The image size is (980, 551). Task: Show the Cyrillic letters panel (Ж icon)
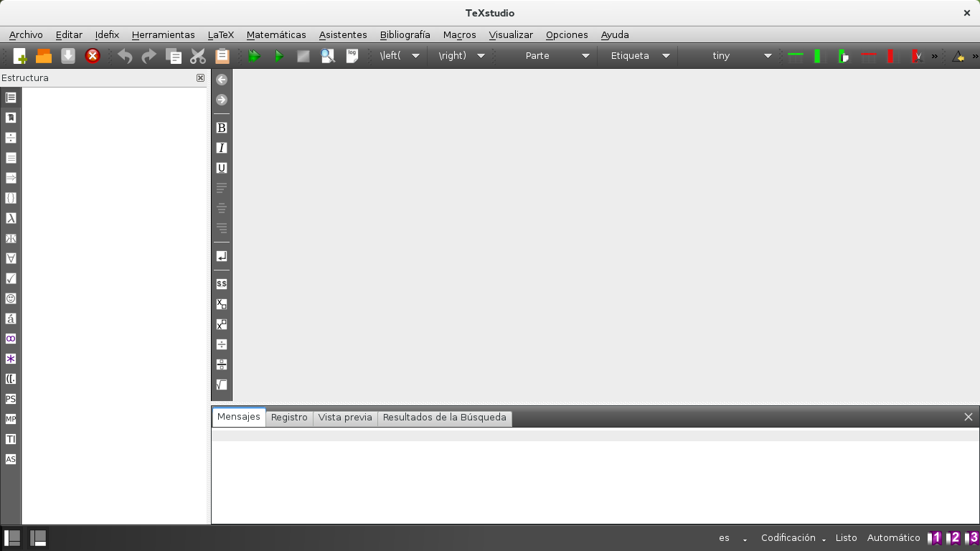(x=11, y=238)
